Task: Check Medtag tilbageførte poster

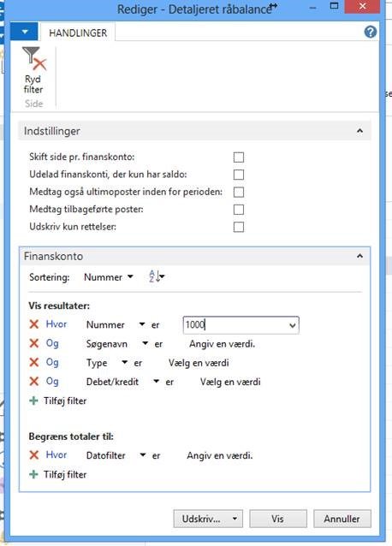Action: [x=239, y=210]
